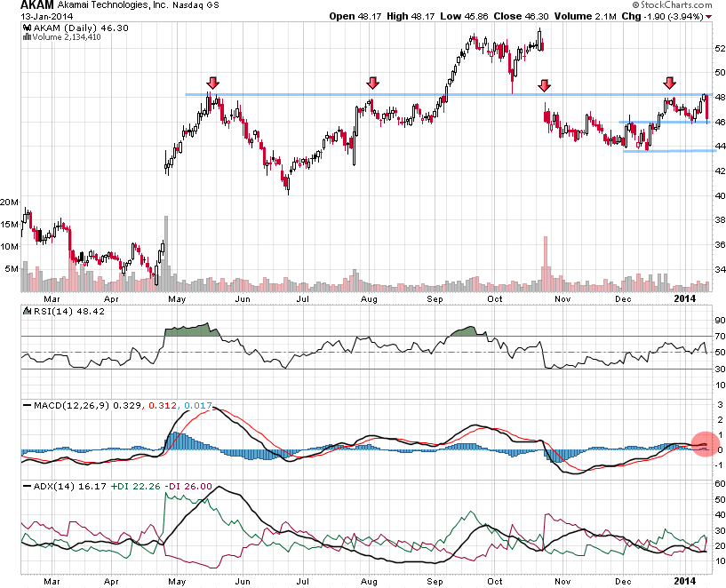The height and width of the screenshot is (588, 726).
Task: Click the bold AKAM ticker title
Action: tap(37, 5)
